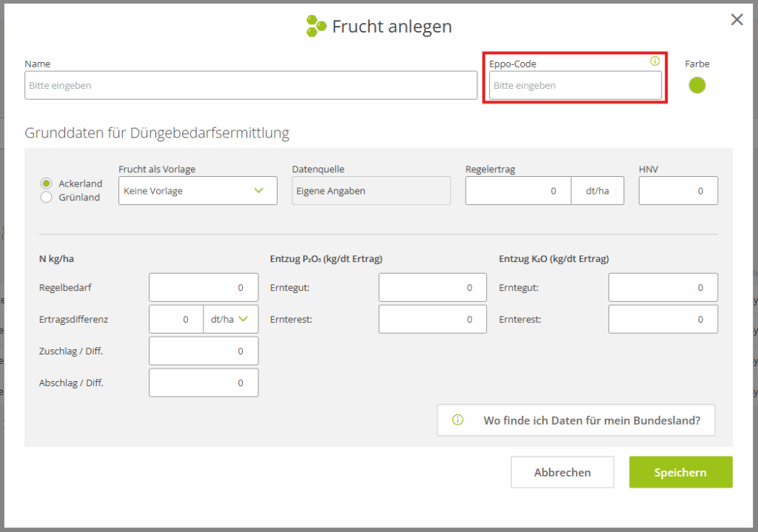Expand the Ertragsdifferenz dt/ha unit dropdown
Viewport: 758px width, 532px height.
pos(230,320)
